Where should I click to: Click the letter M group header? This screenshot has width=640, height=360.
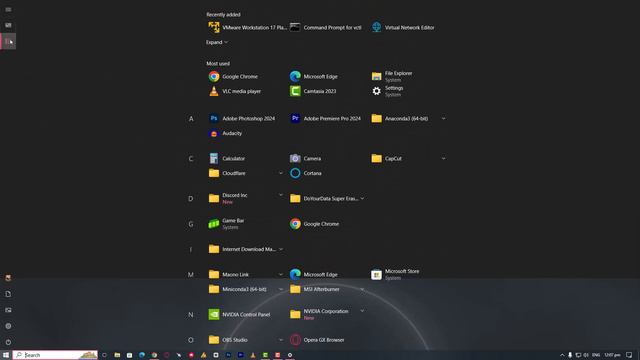[x=191, y=275]
